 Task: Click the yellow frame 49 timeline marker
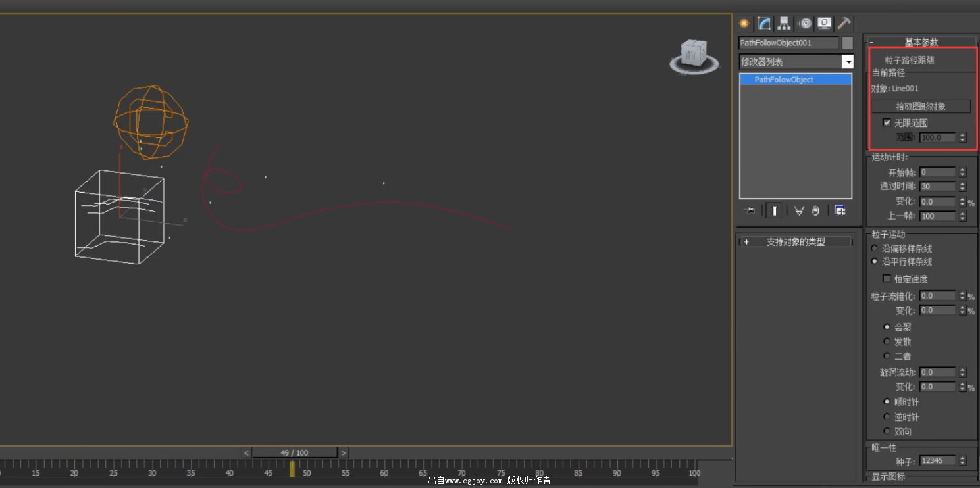pyautogui.click(x=292, y=468)
